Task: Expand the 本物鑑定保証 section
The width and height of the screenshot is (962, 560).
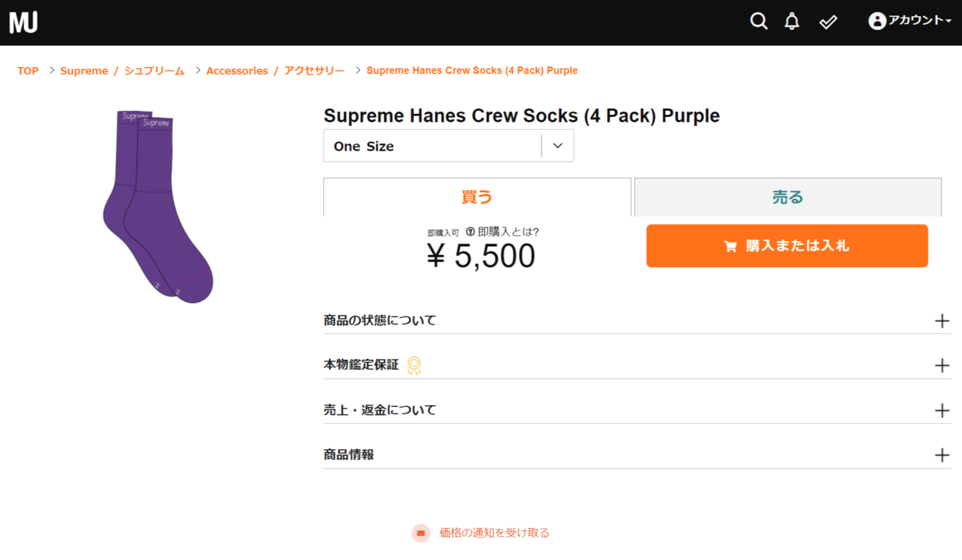Action: (942, 366)
